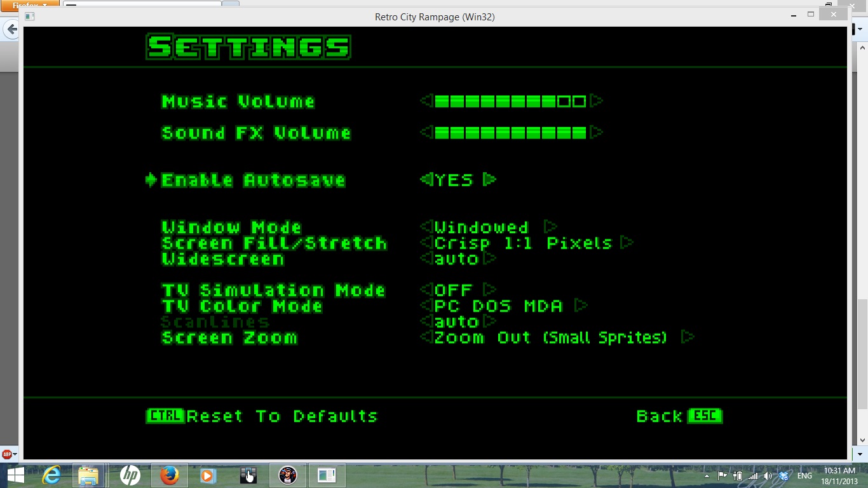Toggle TV Simulation Mode with left arrow
Viewport: 868px width, 488px height.
(x=426, y=290)
